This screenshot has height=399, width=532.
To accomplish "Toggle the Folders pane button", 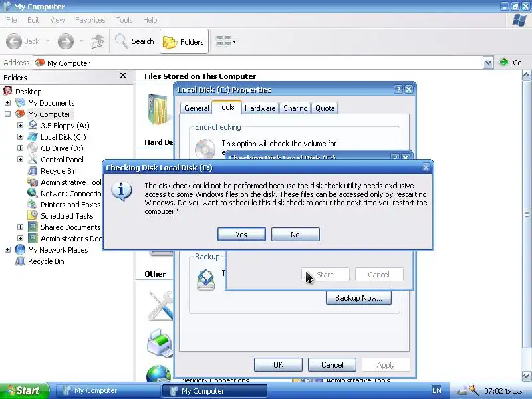I will click(x=184, y=41).
